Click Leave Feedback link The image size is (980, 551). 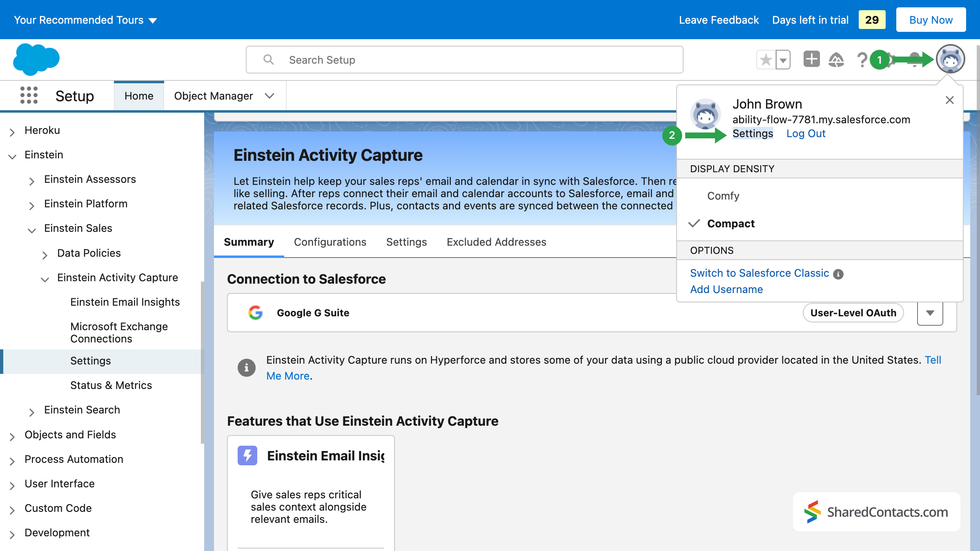pos(719,20)
